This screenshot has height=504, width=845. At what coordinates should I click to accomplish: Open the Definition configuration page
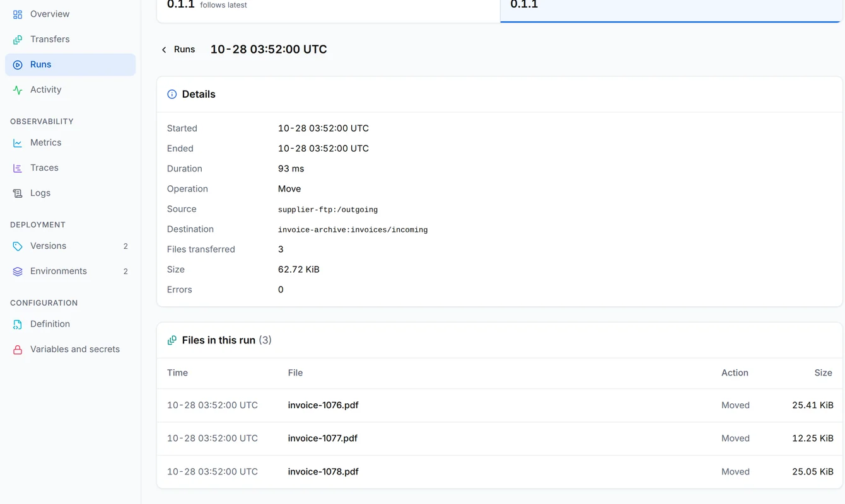tap(70, 324)
